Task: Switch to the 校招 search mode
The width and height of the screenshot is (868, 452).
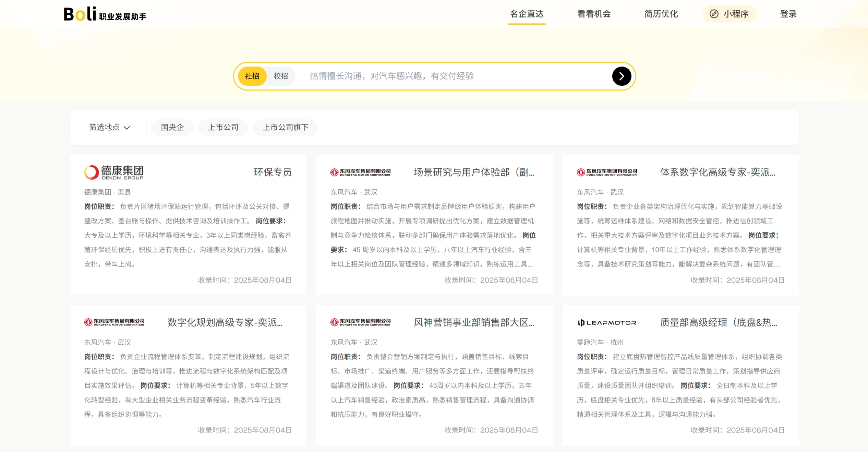Action: 281,76
